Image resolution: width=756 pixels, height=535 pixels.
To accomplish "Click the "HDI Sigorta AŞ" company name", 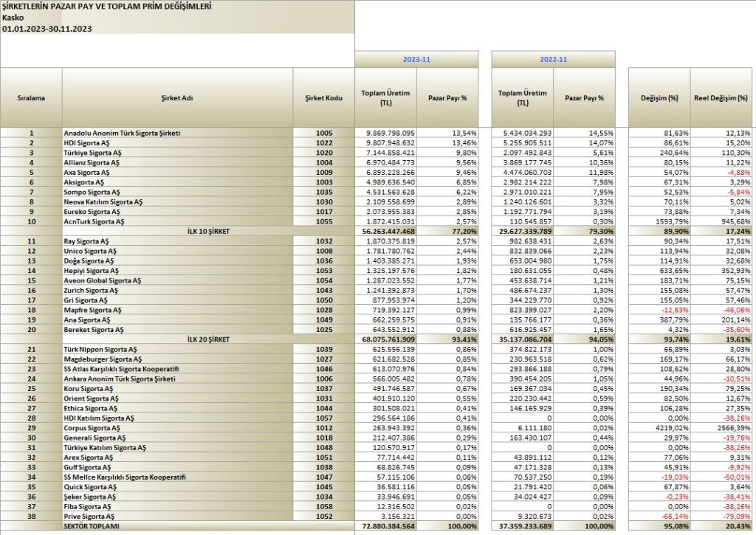I will 87,143.
